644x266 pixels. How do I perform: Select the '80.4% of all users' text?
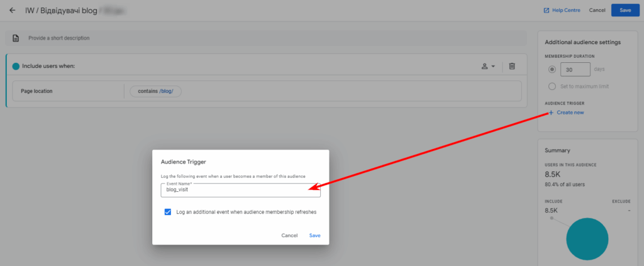point(565,184)
